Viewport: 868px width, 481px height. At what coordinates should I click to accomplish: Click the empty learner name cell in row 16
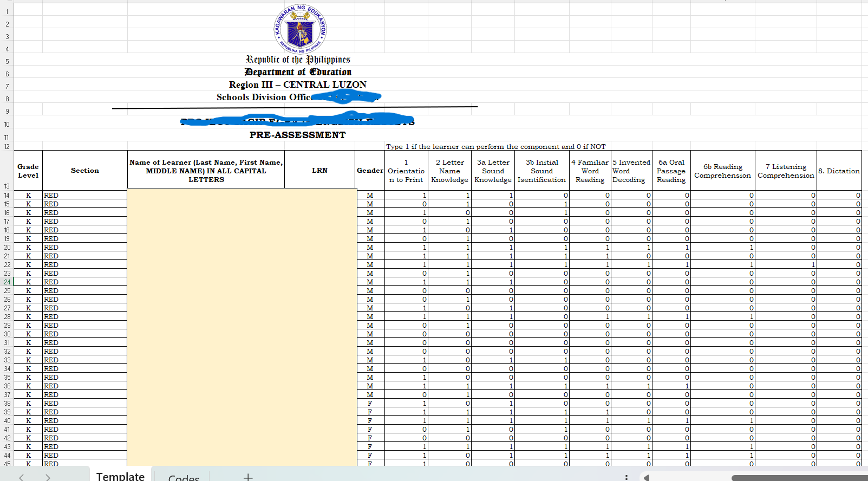[206, 212]
